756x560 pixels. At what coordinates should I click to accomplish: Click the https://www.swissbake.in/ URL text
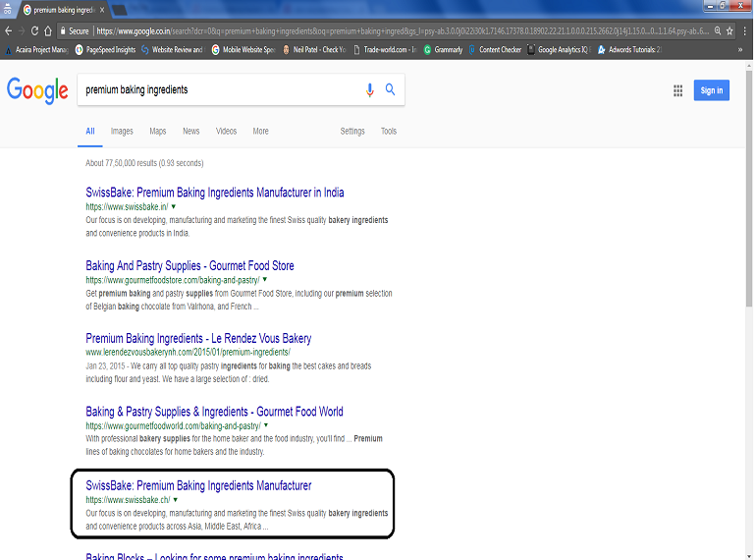click(128, 207)
